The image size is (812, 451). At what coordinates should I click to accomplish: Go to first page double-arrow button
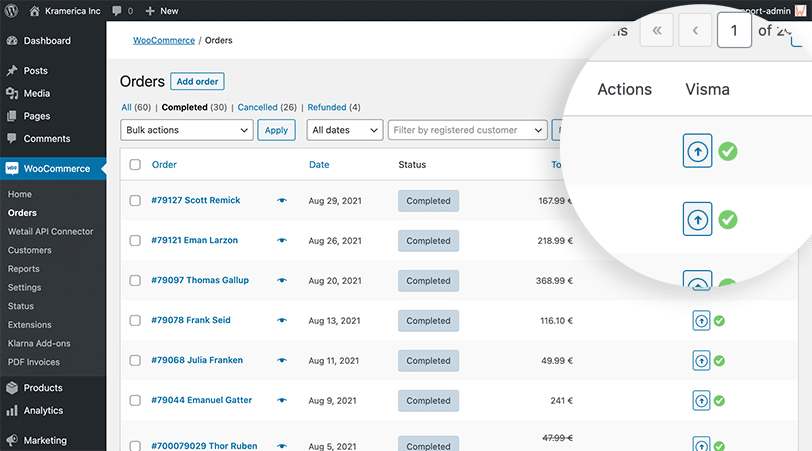tap(656, 31)
